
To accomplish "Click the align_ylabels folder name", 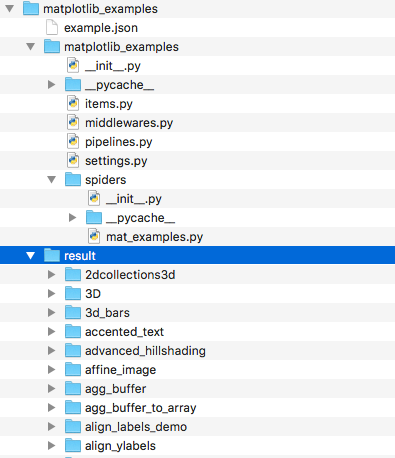I will [120, 446].
